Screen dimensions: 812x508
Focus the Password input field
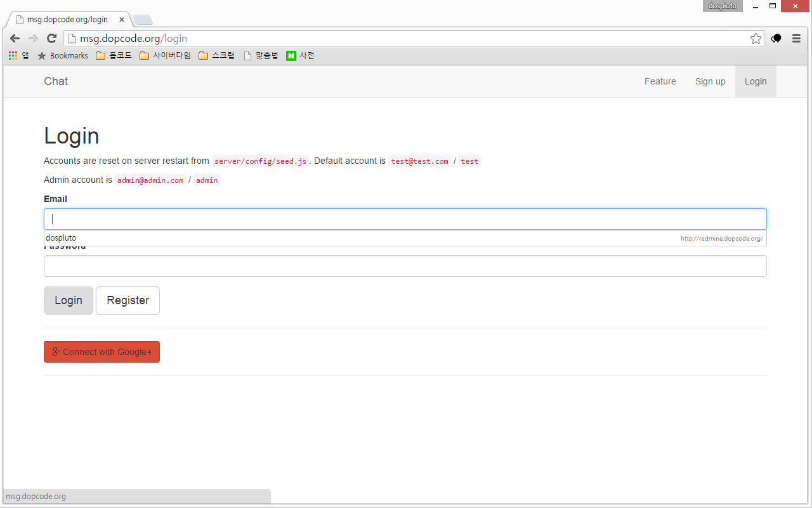405,266
